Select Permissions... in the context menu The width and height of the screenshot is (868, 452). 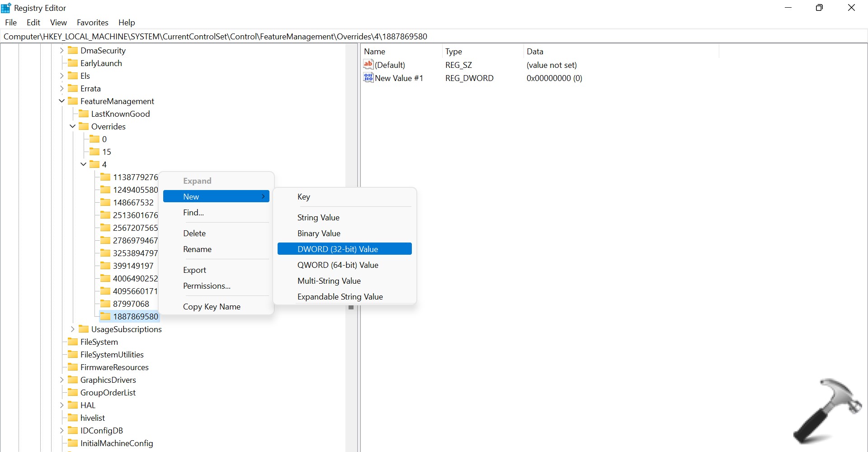click(x=207, y=286)
